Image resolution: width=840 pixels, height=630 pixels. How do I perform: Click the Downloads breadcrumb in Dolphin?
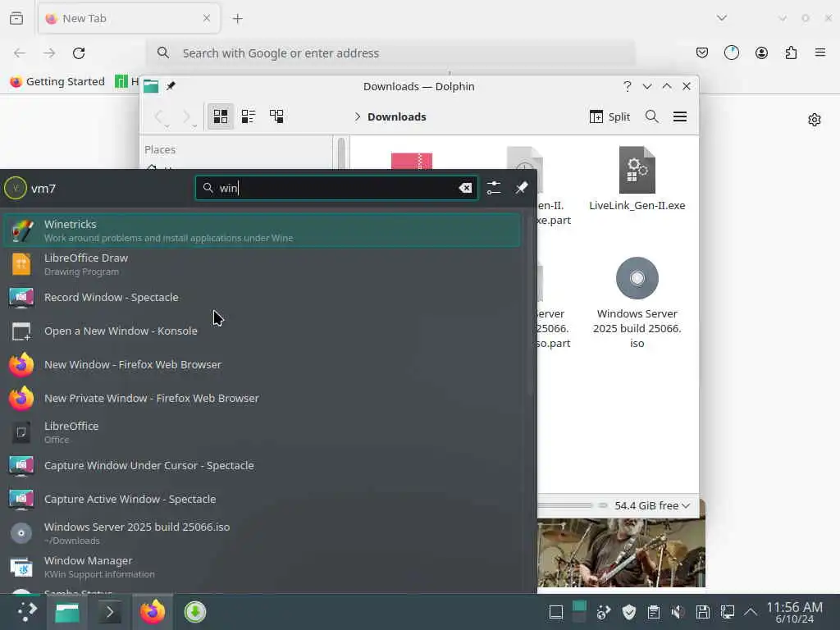[396, 116]
